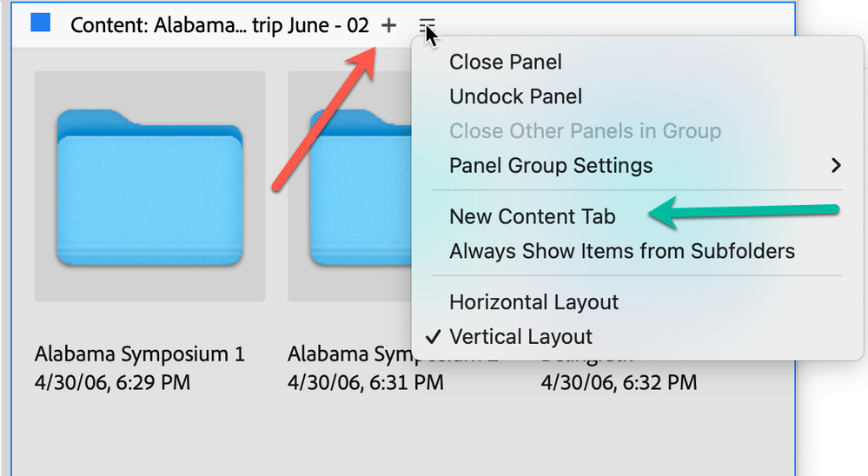Switch to Horizontal Layout
The height and width of the screenshot is (476, 868).
pyautogui.click(x=533, y=302)
